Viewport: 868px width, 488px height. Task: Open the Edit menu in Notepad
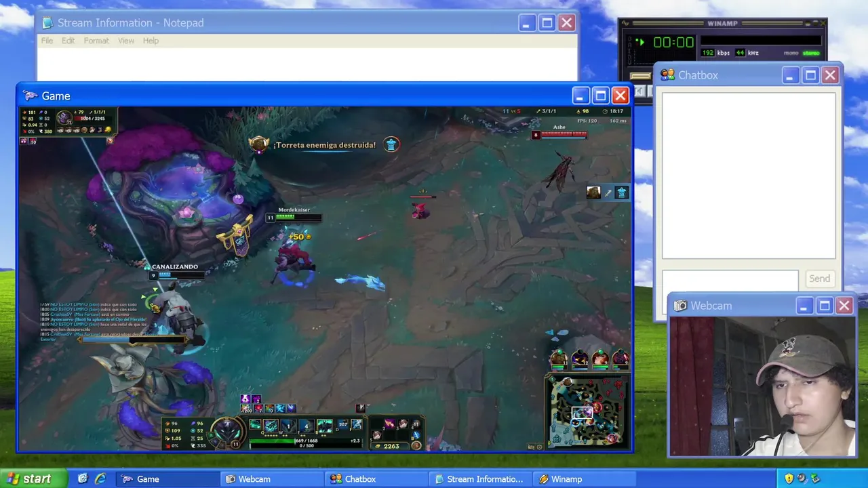(x=68, y=41)
